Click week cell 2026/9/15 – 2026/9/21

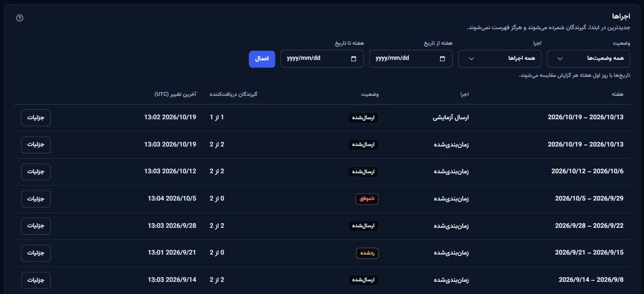[589, 253]
